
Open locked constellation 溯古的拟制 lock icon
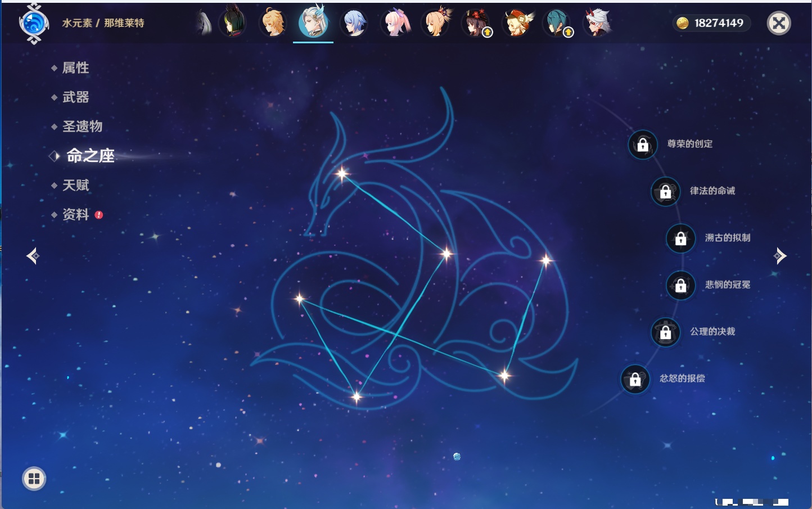681,238
